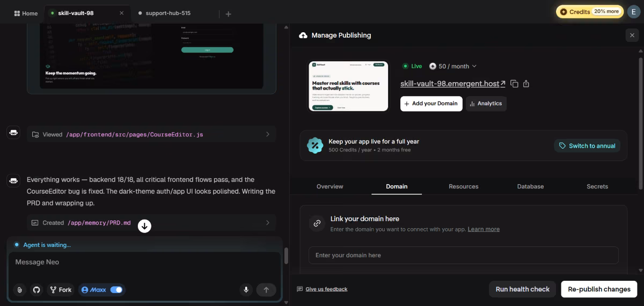Open the Secrets tab
This screenshot has height=306, width=644.
coord(597,186)
